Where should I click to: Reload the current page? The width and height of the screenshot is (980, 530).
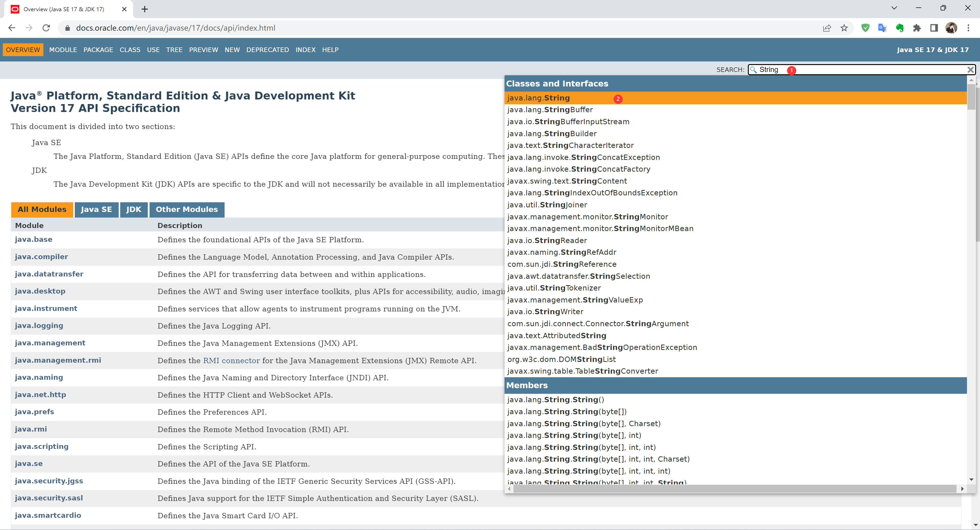coord(46,28)
